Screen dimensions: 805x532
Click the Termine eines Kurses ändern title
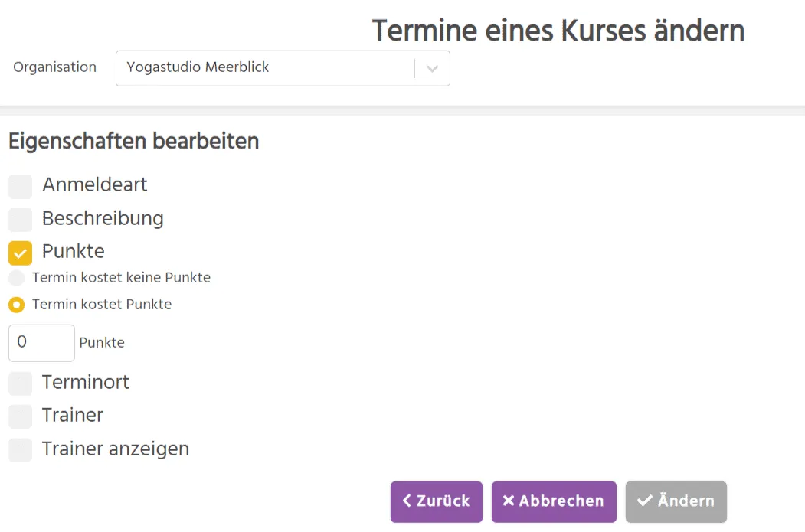[x=558, y=30]
